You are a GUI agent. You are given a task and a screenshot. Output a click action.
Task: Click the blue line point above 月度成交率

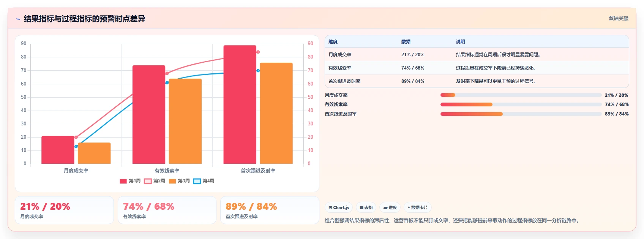(x=76, y=146)
